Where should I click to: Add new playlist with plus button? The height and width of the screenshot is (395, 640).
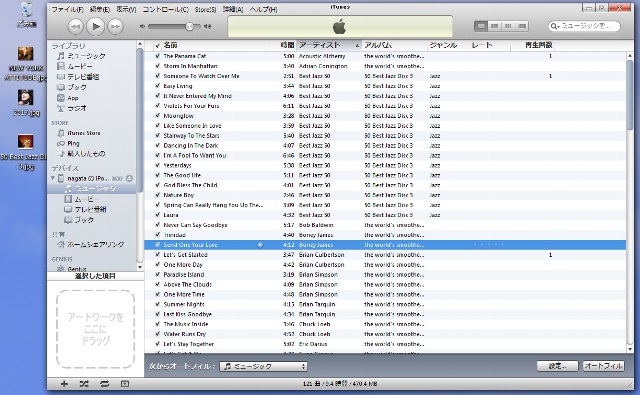click(64, 384)
